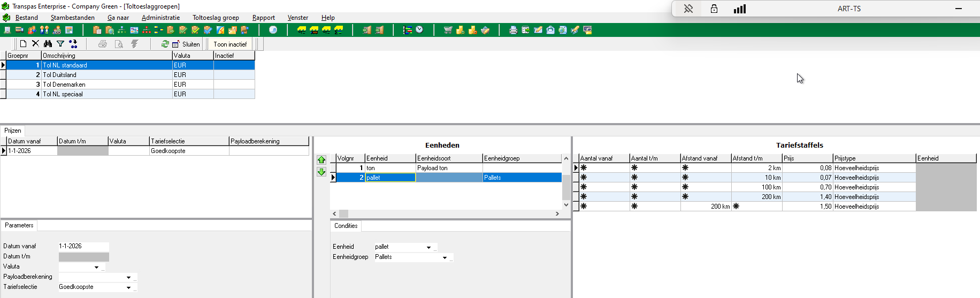Open search with the binoculars icon
Viewport: 980px width, 298px height.
click(48, 44)
